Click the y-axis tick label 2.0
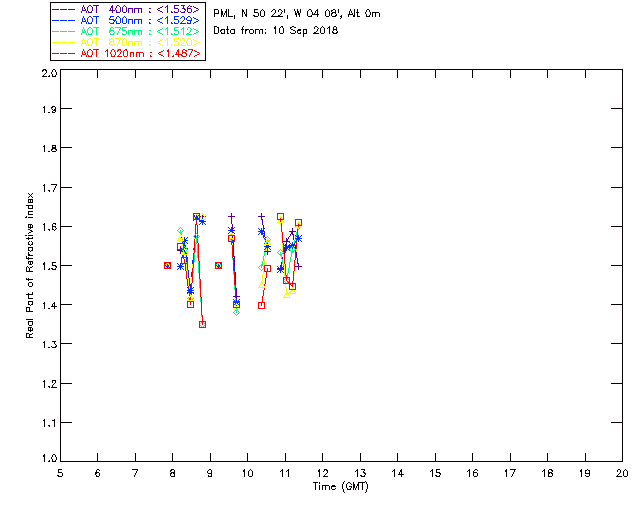The height and width of the screenshot is (512, 640). click(49, 74)
